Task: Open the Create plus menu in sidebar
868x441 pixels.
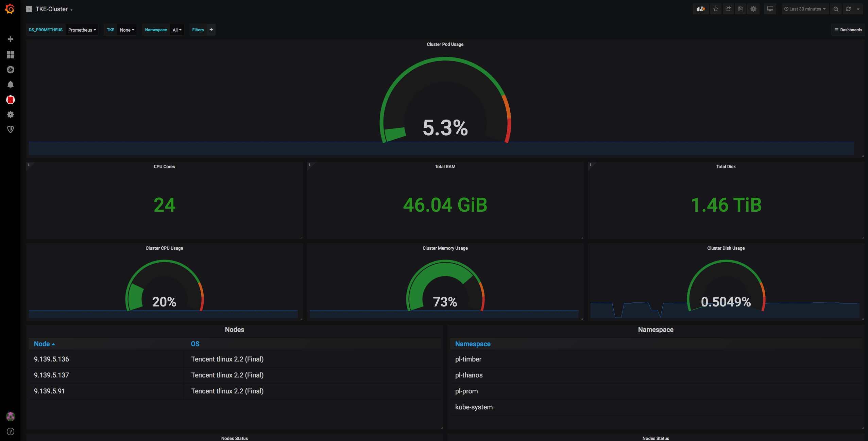Action: (x=11, y=39)
